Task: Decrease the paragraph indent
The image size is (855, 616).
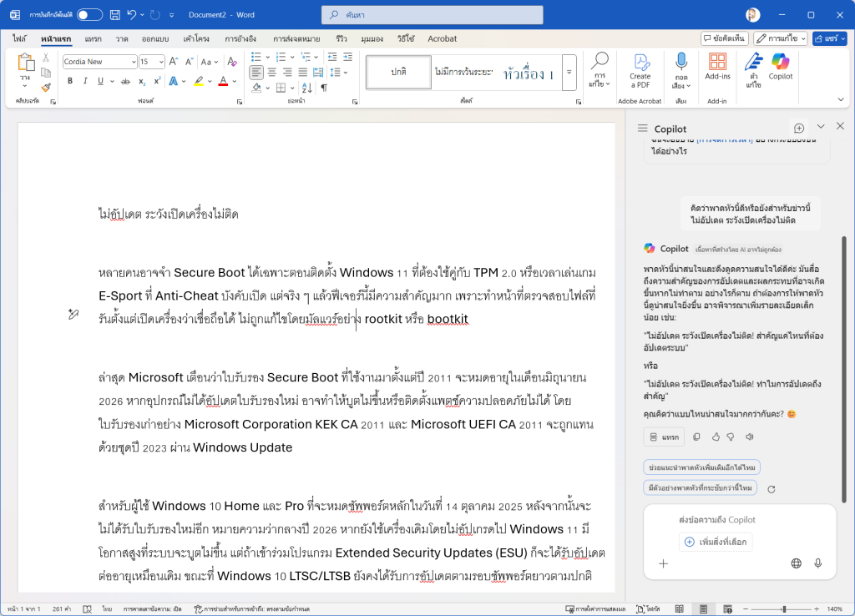Action: pos(332,57)
